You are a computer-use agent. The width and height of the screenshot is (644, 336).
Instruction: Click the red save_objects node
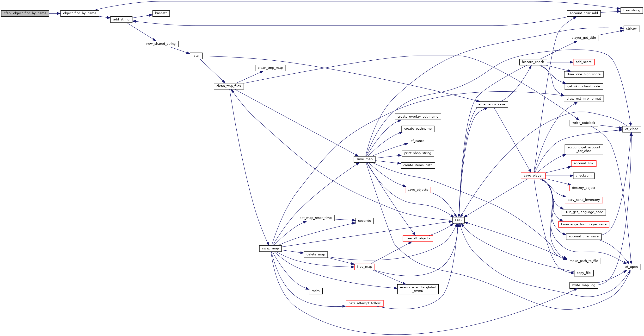tap(418, 190)
